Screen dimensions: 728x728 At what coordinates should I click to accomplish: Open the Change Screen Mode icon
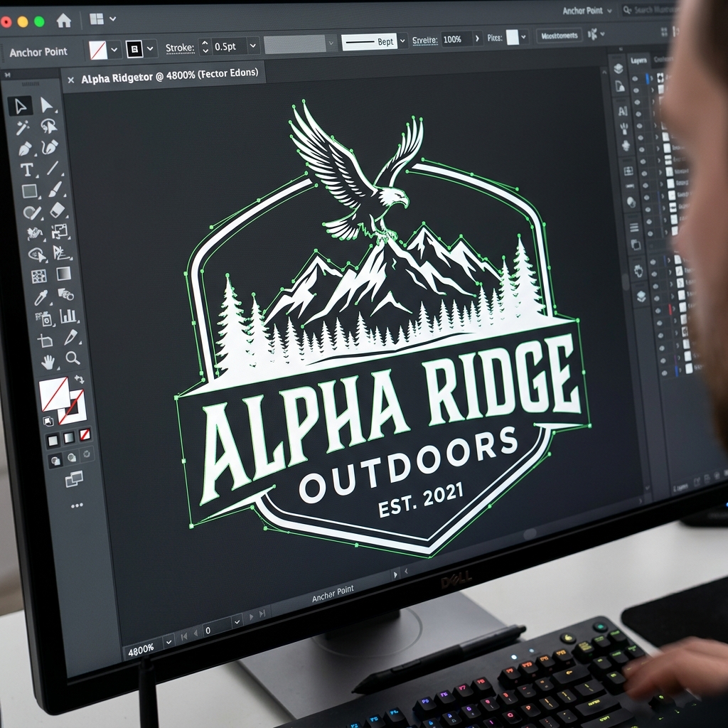coord(74,478)
